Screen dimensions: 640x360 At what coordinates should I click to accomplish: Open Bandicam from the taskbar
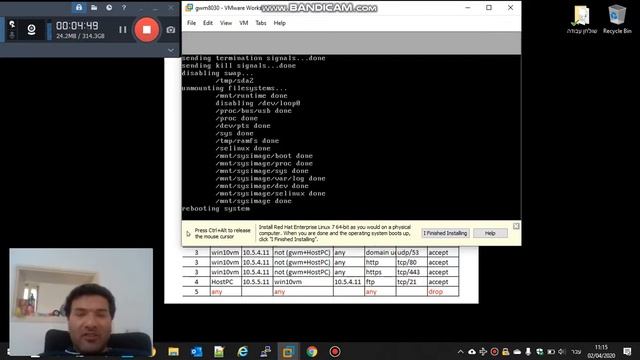point(335,351)
